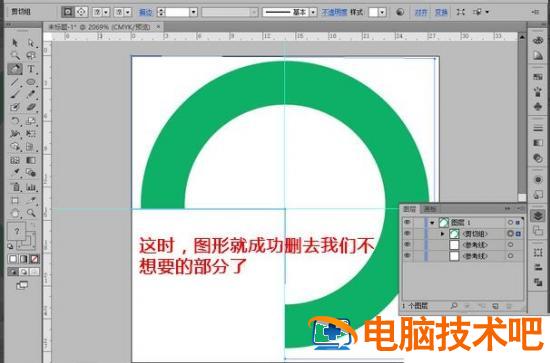Click the blue Stroke link (描边)
This screenshot has width=550, height=363.
pyautogui.click(x=146, y=13)
